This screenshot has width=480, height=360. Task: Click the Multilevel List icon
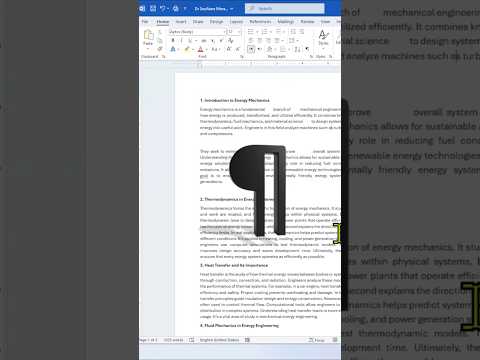tap(278, 32)
